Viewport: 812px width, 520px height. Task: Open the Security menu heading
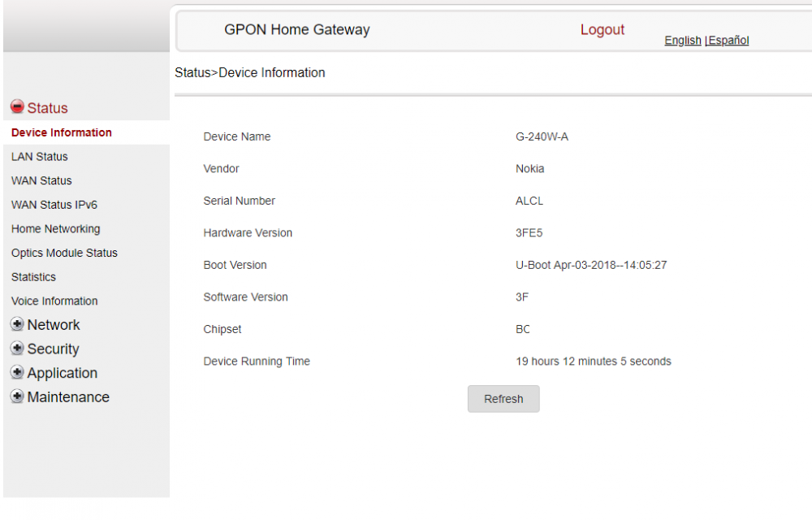(x=54, y=349)
